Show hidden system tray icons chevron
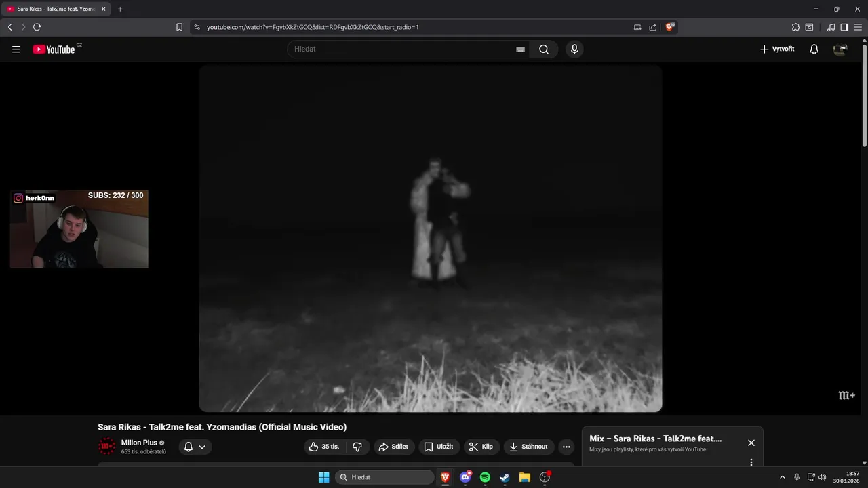Screen dimensions: 868x488 [782, 477]
